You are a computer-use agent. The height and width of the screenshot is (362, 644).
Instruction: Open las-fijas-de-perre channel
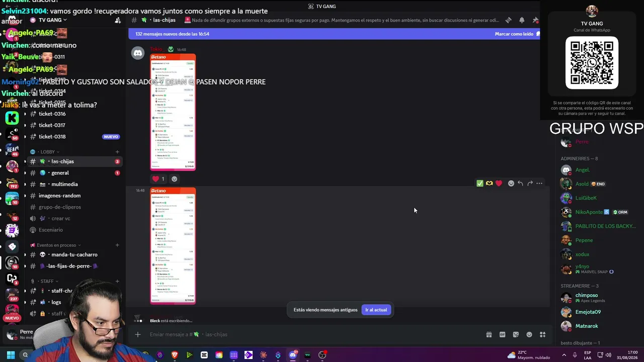(x=74, y=266)
